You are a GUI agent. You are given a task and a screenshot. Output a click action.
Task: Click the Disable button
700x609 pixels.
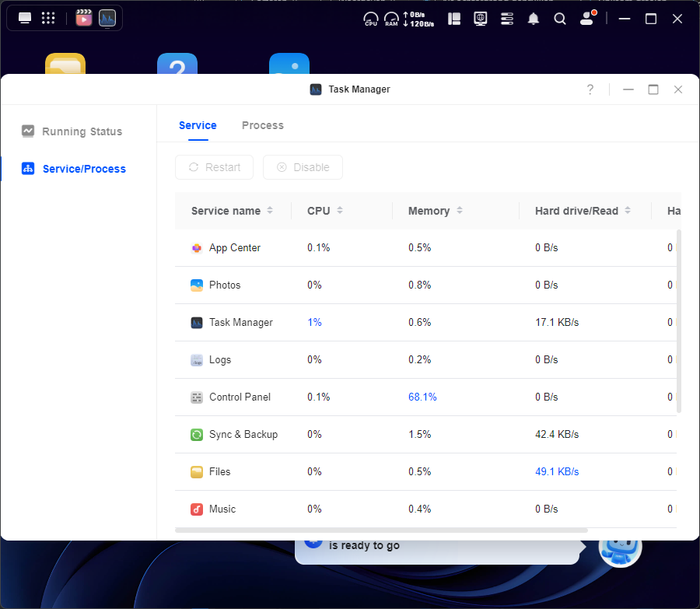pos(303,167)
